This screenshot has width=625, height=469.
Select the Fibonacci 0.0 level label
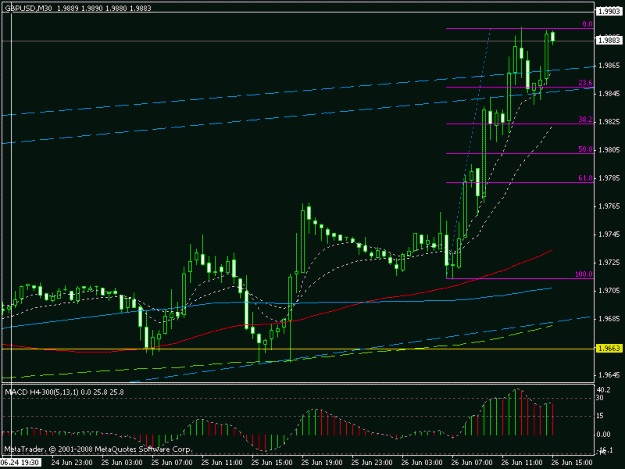point(587,24)
